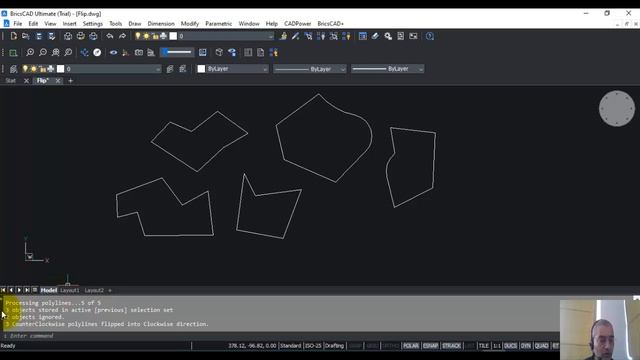Click the Redo arrow
This screenshot has width=640, height=360.
(x=122, y=36)
